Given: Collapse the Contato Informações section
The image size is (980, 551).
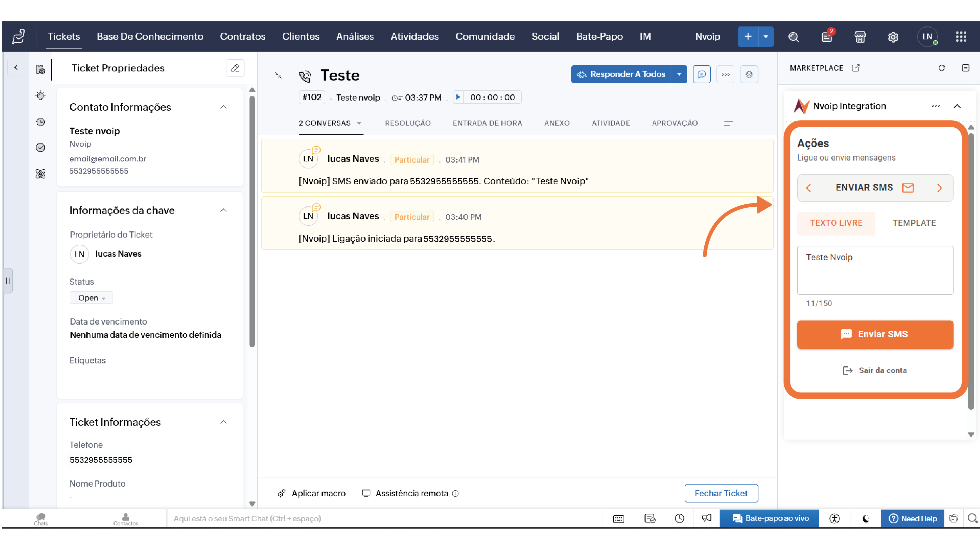Looking at the screenshot, I should coord(223,107).
